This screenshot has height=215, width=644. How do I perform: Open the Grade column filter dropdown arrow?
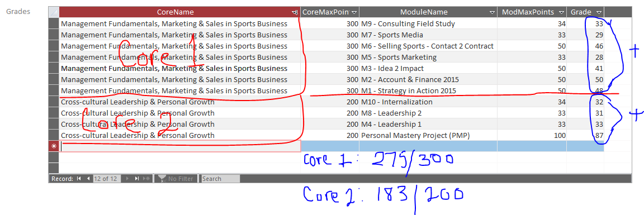click(x=599, y=13)
